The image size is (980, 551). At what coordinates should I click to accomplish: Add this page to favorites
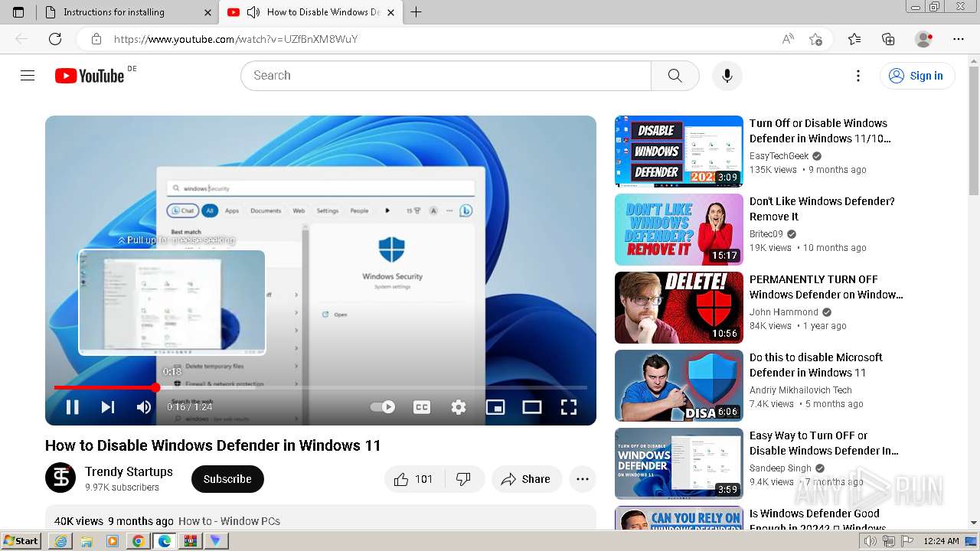tap(815, 39)
